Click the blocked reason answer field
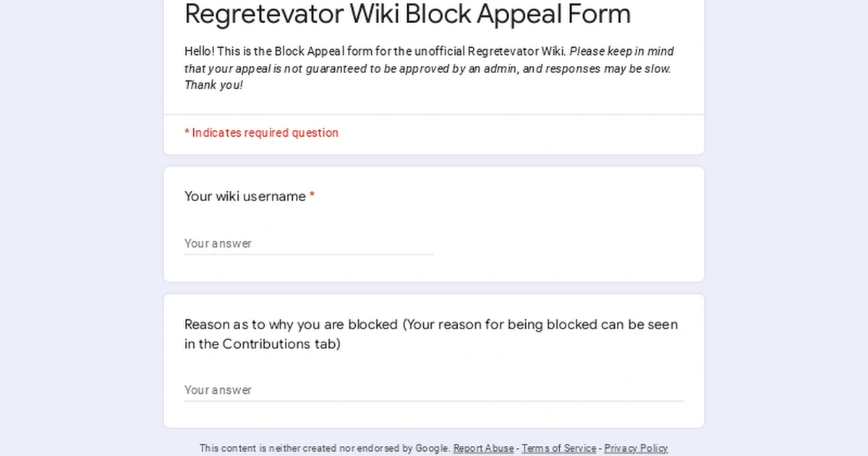This screenshot has width=868, height=456. pos(362,389)
